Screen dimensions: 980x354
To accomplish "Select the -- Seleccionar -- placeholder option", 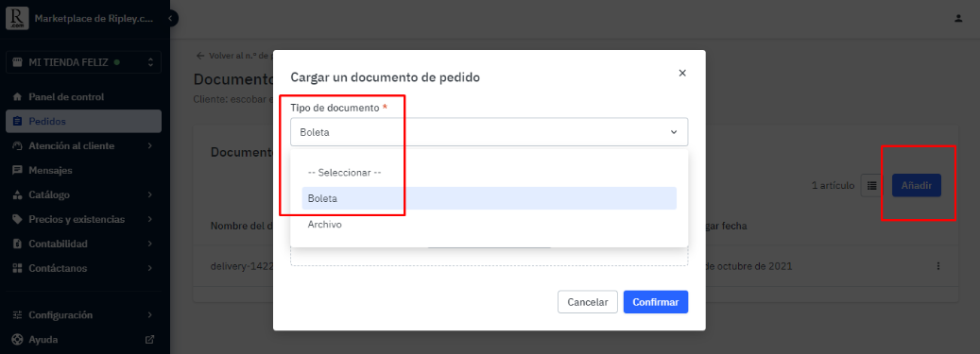I will [x=490, y=173].
